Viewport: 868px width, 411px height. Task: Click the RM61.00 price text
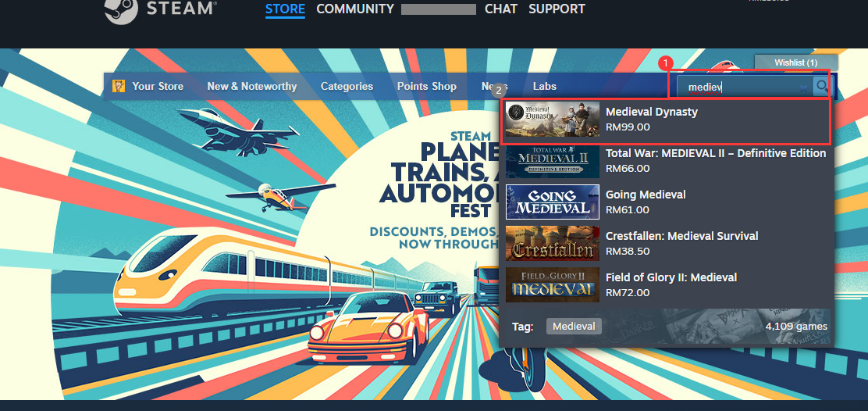point(628,210)
